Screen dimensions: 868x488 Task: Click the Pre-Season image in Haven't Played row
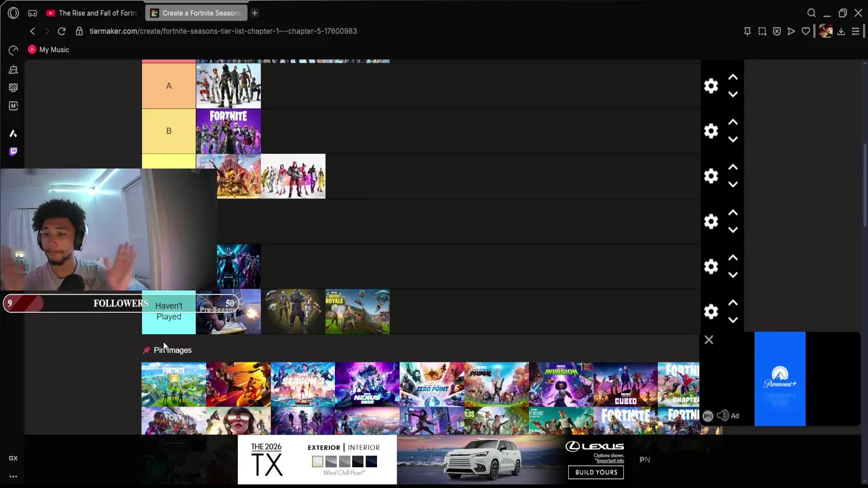(x=229, y=312)
